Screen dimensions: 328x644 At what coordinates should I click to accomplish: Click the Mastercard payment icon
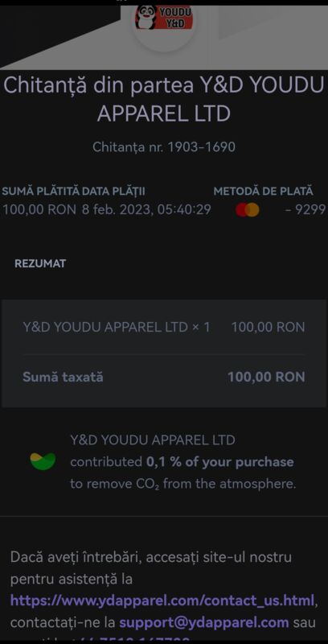coord(248,210)
